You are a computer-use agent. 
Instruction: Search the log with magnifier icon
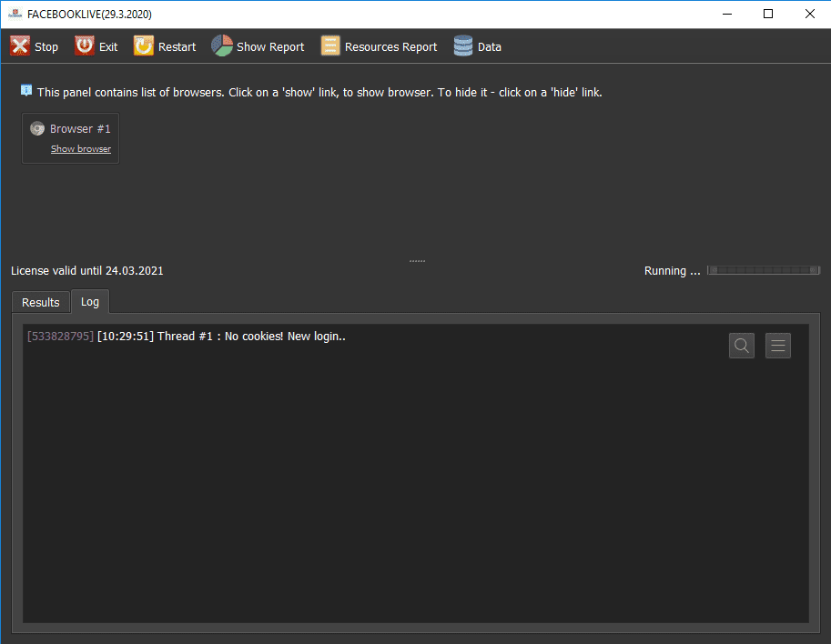tap(742, 346)
